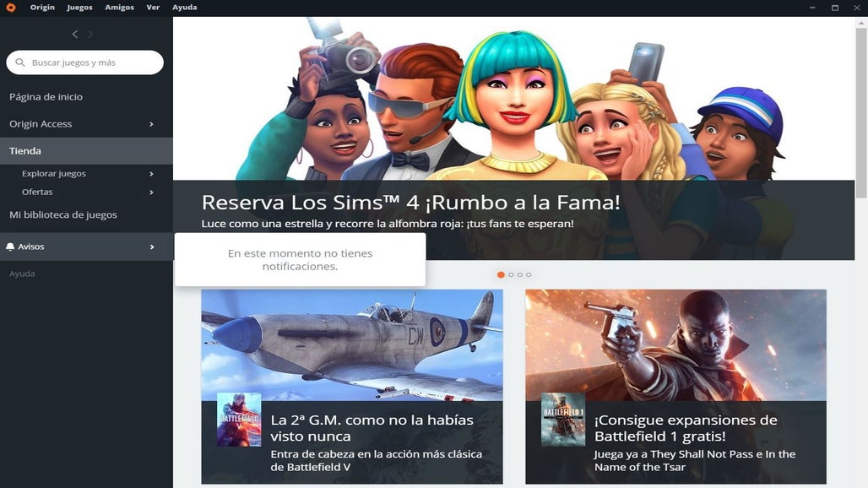Click the bell icon next to Avisos

pyautogui.click(x=10, y=247)
